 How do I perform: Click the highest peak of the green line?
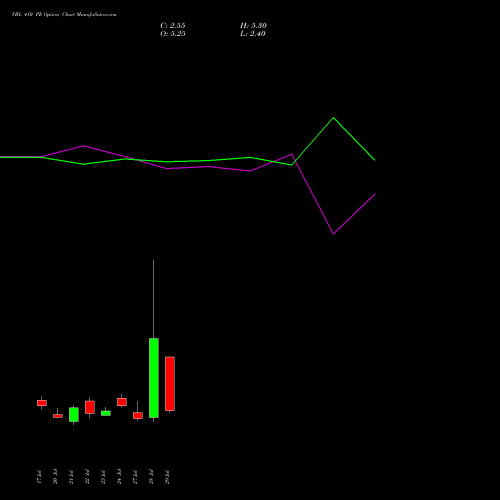[x=333, y=118]
